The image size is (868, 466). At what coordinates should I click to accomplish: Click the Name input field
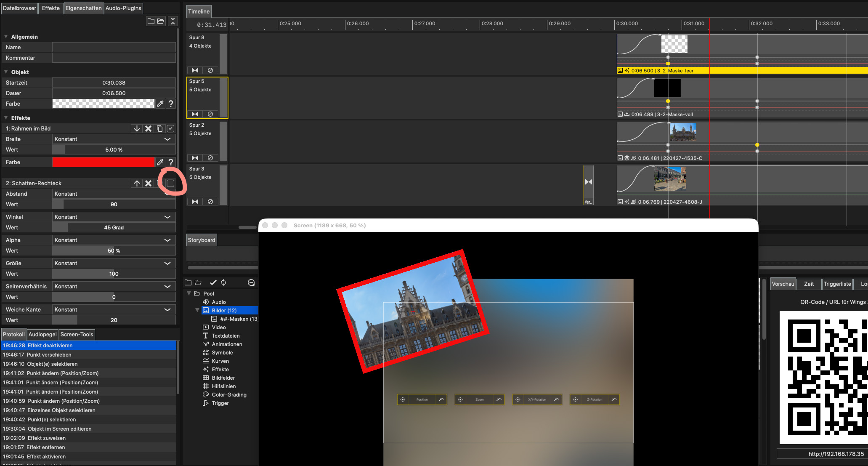[114, 48]
